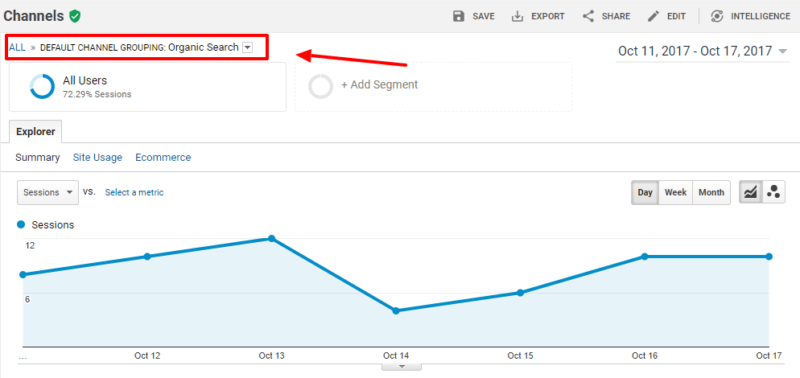Open the Organic Search channel dropdown arrow

click(x=247, y=47)
